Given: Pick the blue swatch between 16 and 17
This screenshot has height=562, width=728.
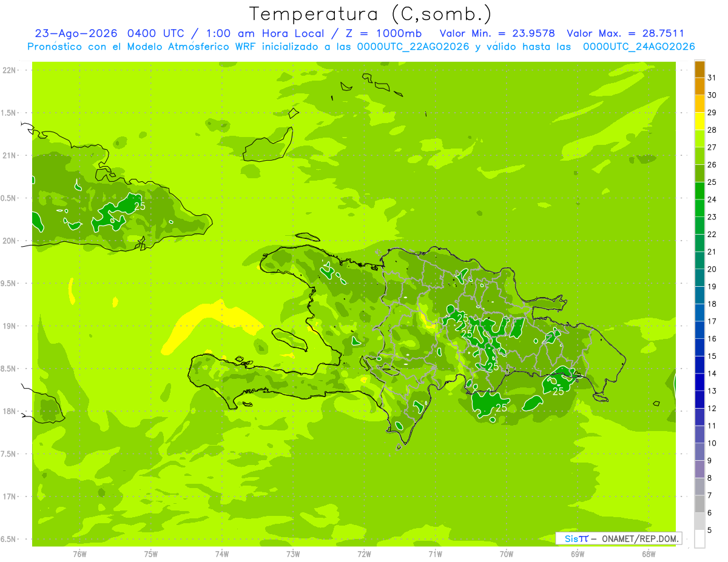Looking at the screenshot, I should pos(699,330).
